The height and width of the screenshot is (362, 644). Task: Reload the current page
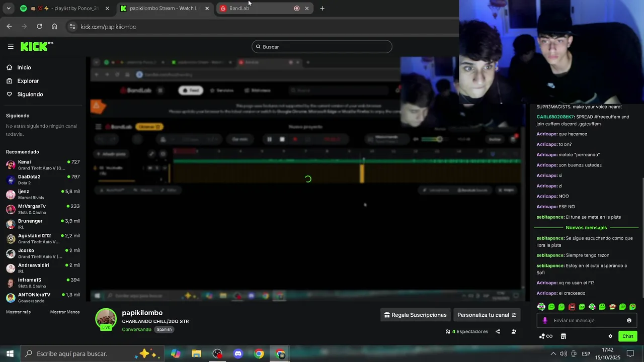(x=39, y=27)
